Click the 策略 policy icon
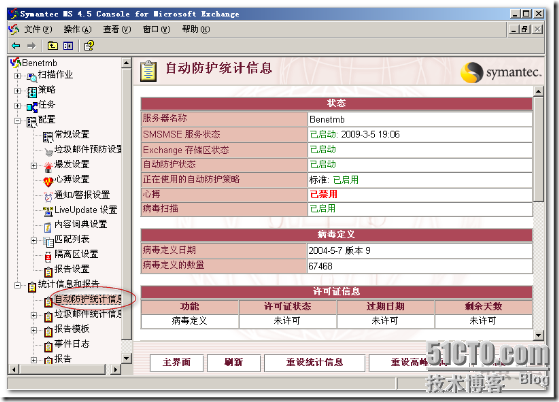The image size is (559, 402). [x=32, y=92]
